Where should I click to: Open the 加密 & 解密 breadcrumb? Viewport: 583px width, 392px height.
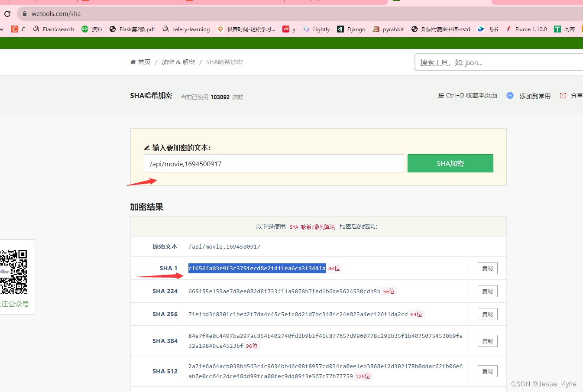pyautogui.click(x=178, y=62)
